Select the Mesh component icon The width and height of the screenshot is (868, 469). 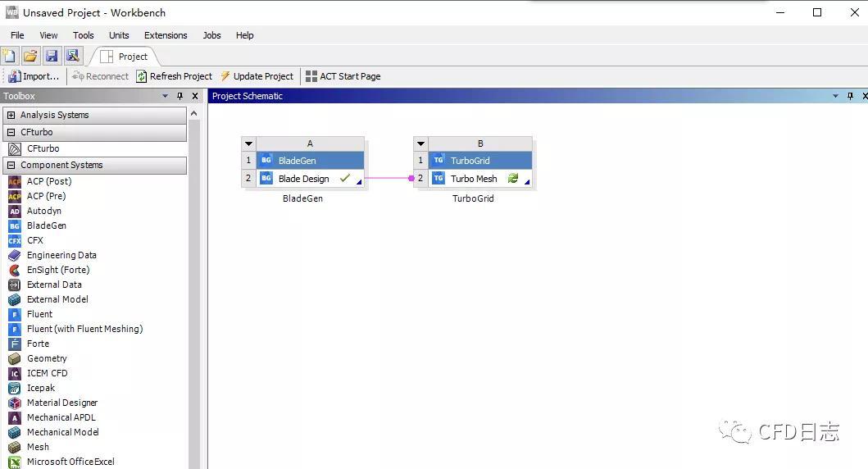(x=15, y=447)
